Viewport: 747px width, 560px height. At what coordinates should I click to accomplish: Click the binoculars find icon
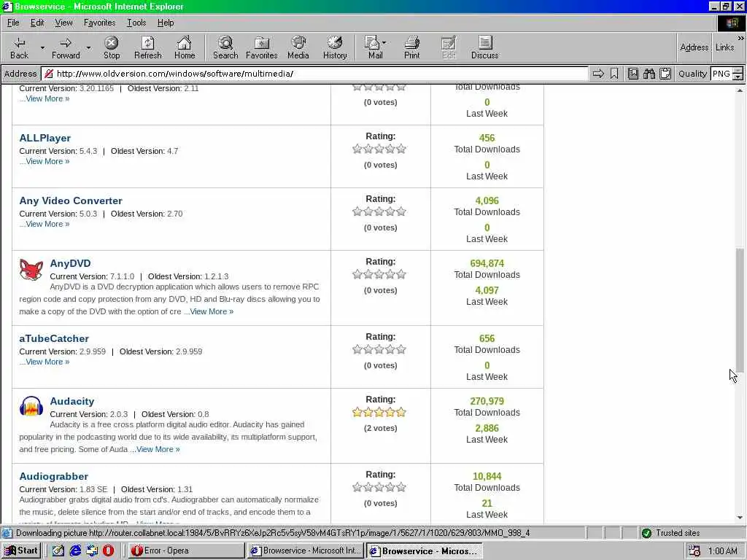(x=649, y=74)
